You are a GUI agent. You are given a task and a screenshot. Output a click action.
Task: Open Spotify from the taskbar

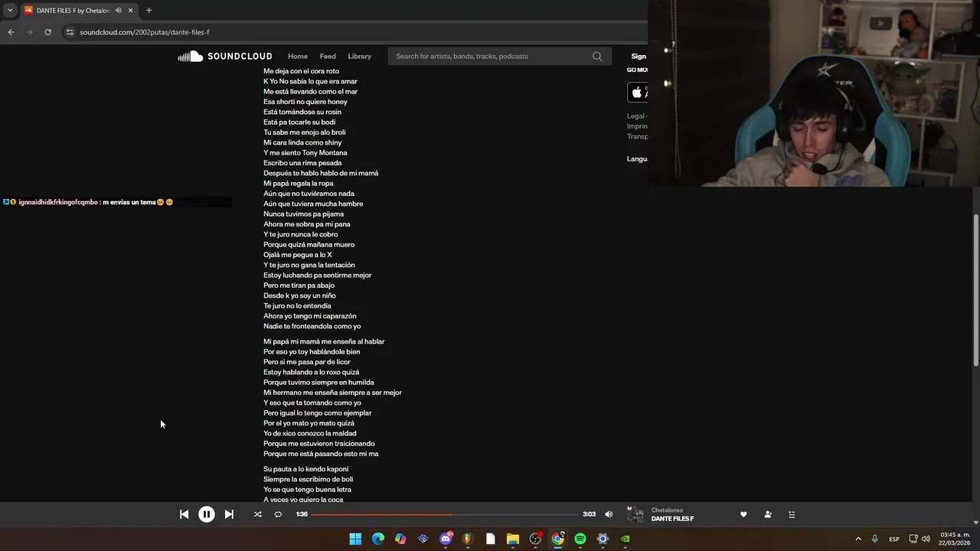tap(580, 539)
